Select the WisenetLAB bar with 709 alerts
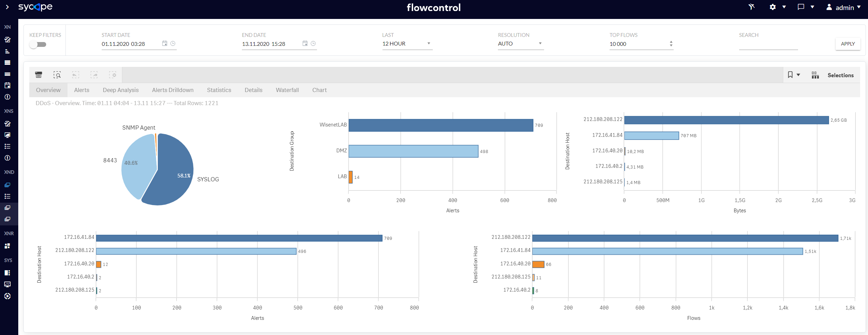 click(441, 125)
